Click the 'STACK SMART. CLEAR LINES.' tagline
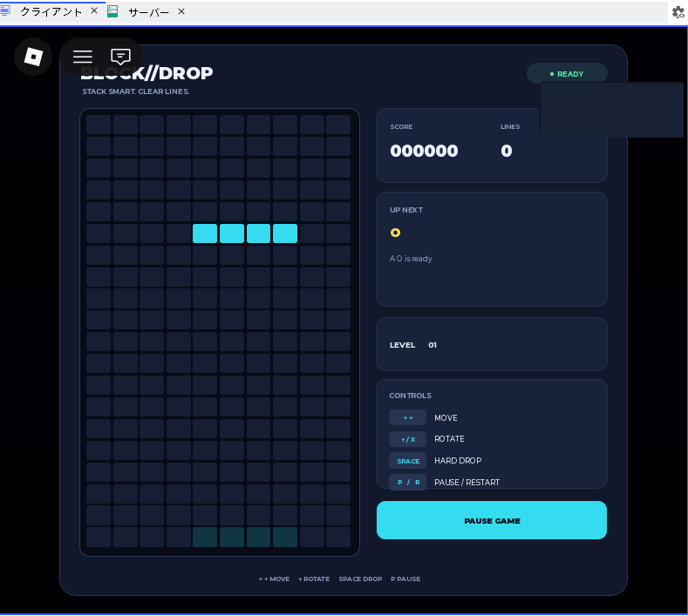 (x=136, y=91)
